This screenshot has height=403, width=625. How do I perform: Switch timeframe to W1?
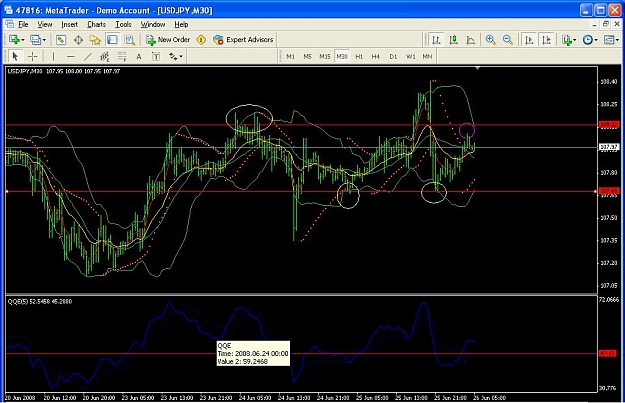(x=410, y=57)
